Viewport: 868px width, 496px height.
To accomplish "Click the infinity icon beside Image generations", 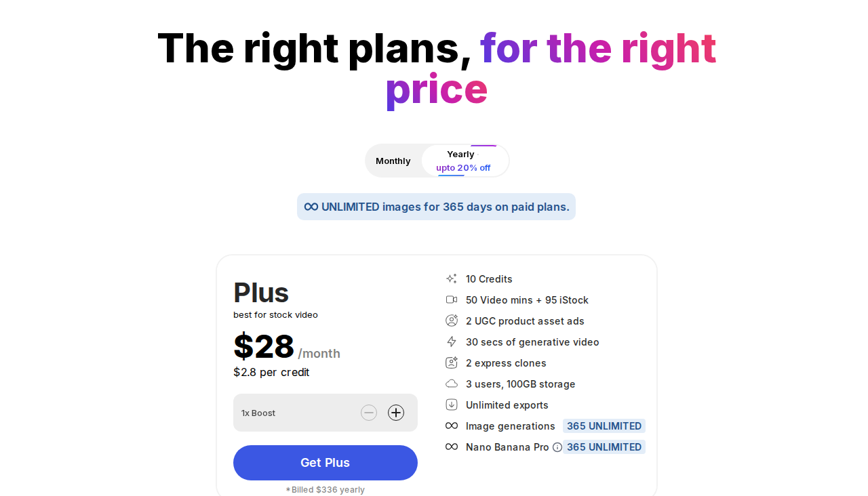I will pyautogui.click(x=452, y=426).
